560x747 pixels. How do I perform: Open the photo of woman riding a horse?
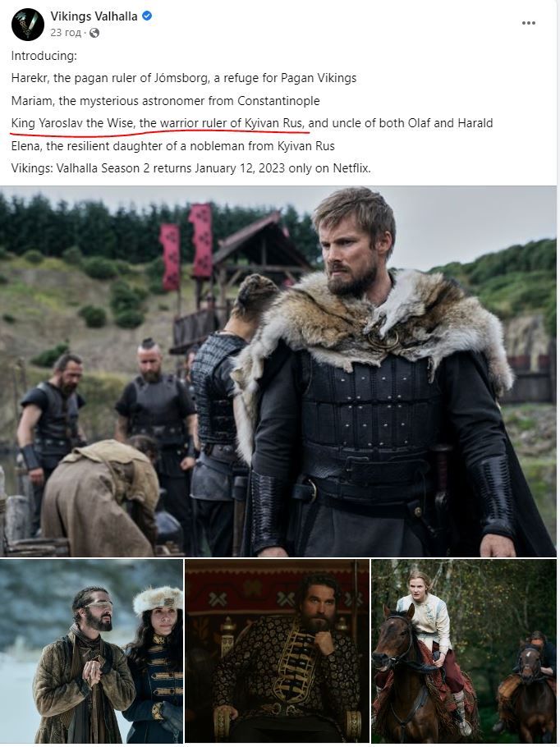coord(464,651)
